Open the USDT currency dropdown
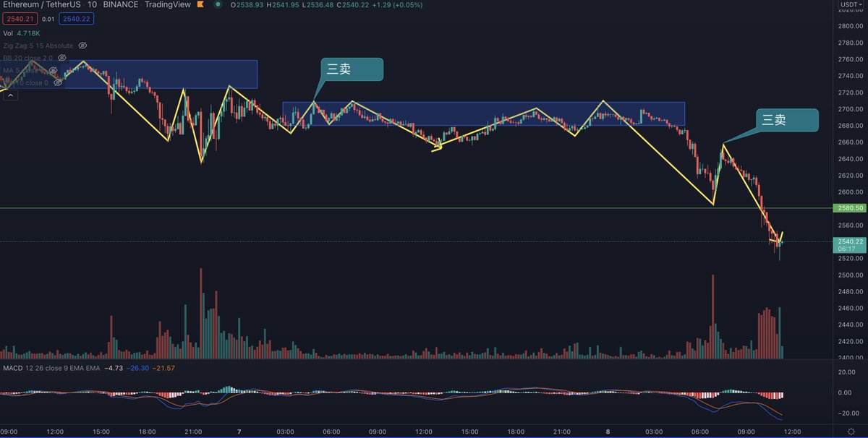 pyautogui.click(x=851, y=6)
